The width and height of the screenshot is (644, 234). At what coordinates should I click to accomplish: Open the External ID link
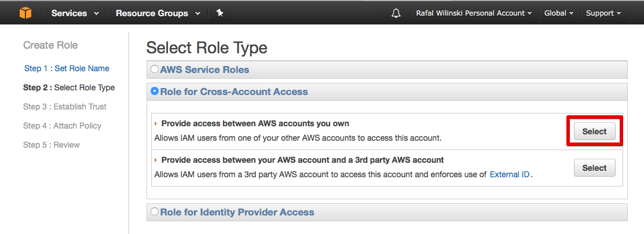click(x=510, y=174)
